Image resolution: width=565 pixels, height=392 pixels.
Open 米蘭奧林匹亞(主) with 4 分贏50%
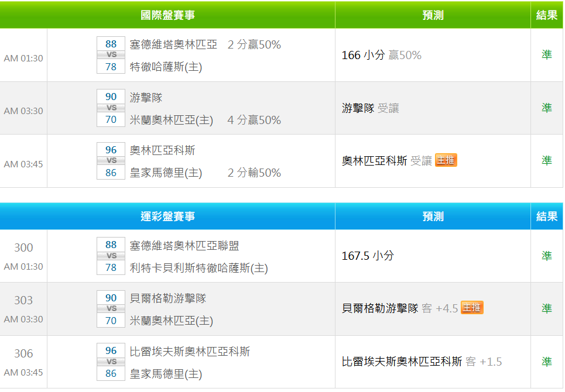tap(172, 120)
